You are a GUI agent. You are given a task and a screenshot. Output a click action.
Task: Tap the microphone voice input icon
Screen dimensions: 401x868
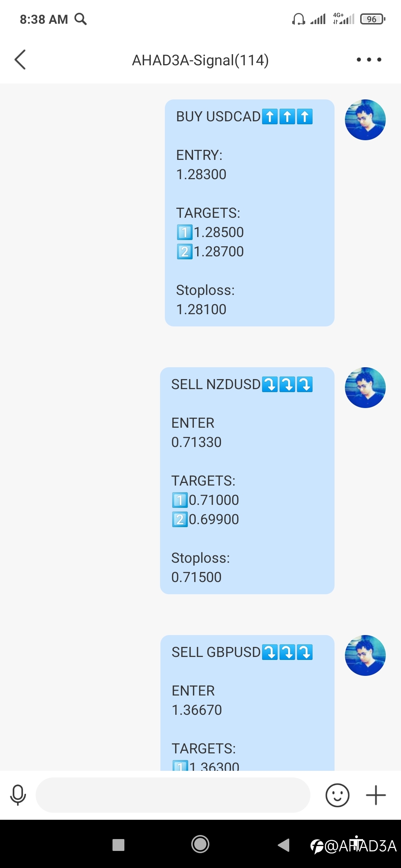[x=18, y=795]
